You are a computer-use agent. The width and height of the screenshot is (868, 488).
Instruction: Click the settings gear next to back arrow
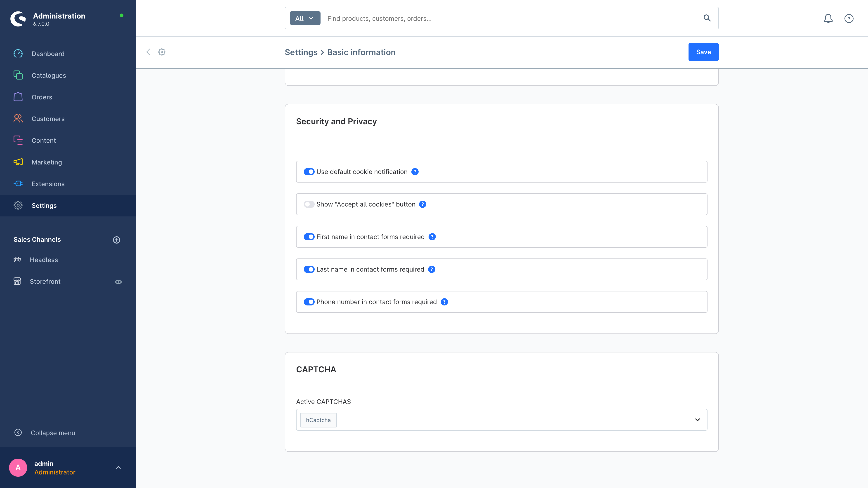pyautogui.click(x=162, y=52)
